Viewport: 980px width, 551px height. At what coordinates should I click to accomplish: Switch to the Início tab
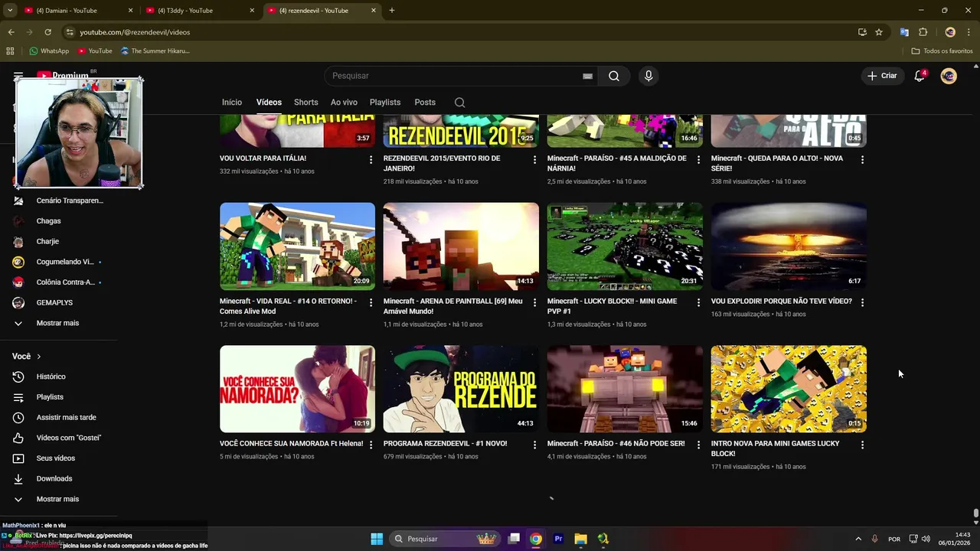(x=232, y=103)
